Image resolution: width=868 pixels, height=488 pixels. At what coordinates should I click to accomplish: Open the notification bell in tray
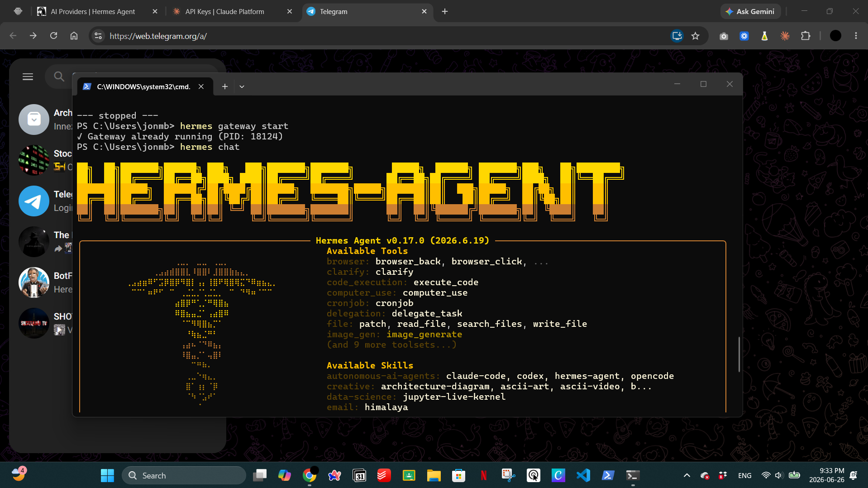[x=854, y=475]
